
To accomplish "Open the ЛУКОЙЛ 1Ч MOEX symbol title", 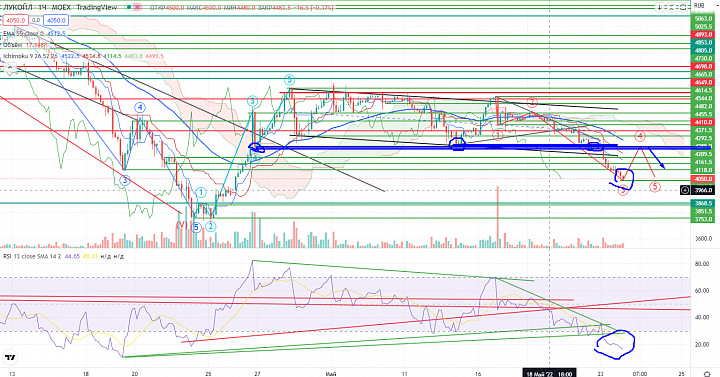I will pyautogui.click(x=60, y=7).
